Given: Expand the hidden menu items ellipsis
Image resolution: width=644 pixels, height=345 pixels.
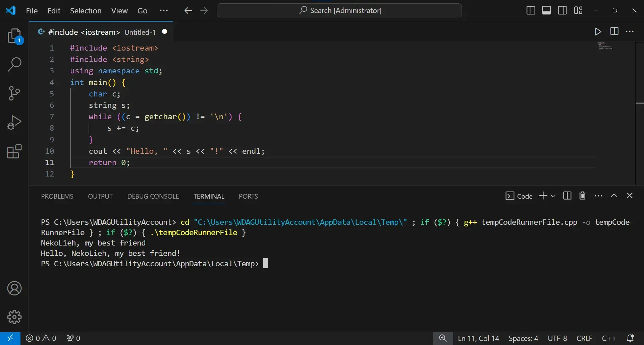Looking at the screenshot, I should pos(164,10).
